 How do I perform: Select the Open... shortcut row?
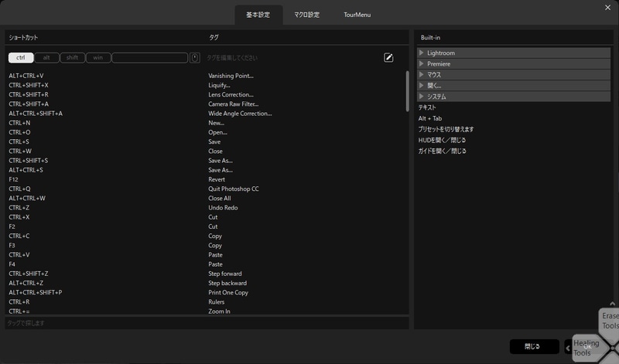(205, 132)
